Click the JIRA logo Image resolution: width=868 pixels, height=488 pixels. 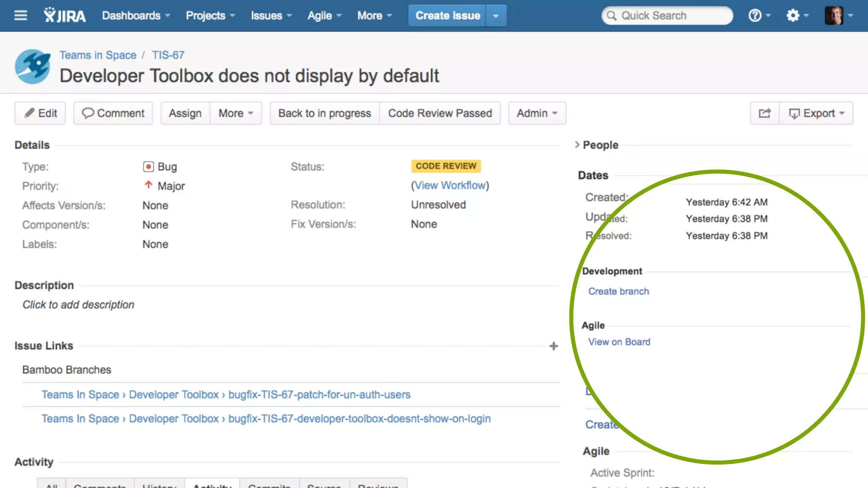[x=65, y=16]
